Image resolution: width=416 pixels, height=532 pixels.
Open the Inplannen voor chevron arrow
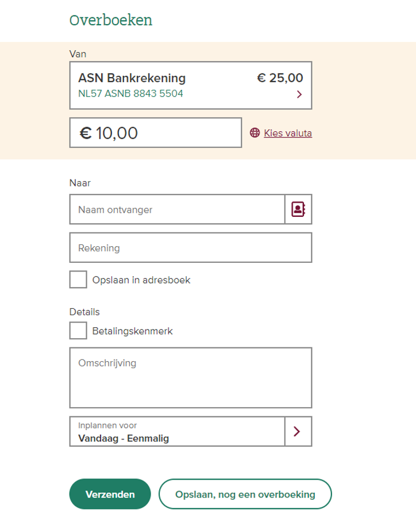[x=298, y=431]
